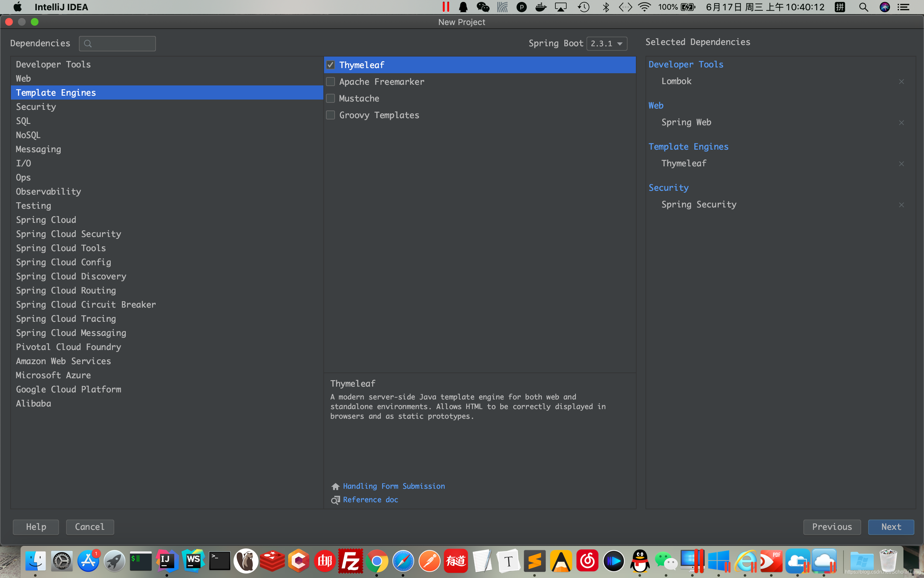Open Rocket launcher app from the dock

point(115,561)
